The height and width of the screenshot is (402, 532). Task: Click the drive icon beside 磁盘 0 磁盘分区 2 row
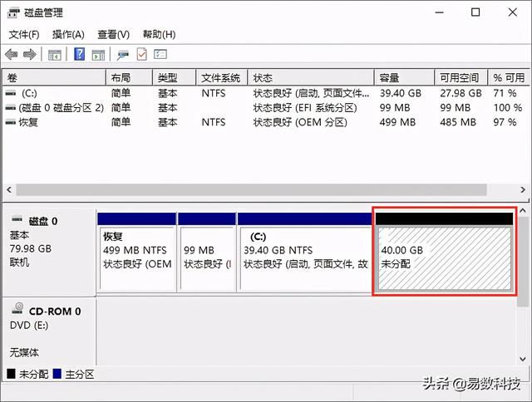(x=11, y=108)
